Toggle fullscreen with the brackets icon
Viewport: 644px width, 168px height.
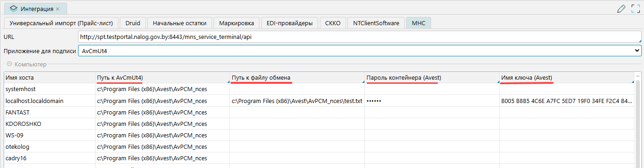tap(636, 8)
